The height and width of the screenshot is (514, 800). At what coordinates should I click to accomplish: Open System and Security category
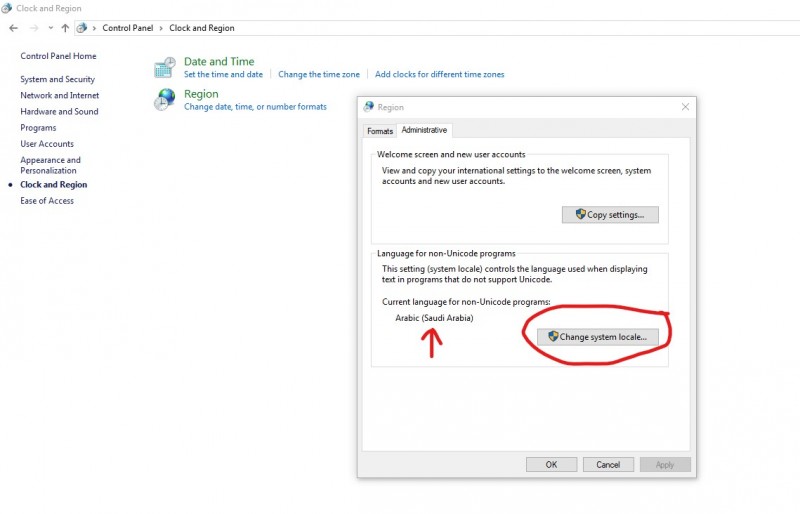(x=58, y=79)
